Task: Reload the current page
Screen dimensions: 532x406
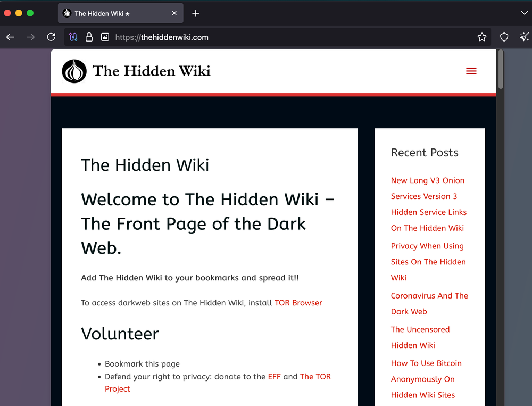Action: tap(51, 37)
